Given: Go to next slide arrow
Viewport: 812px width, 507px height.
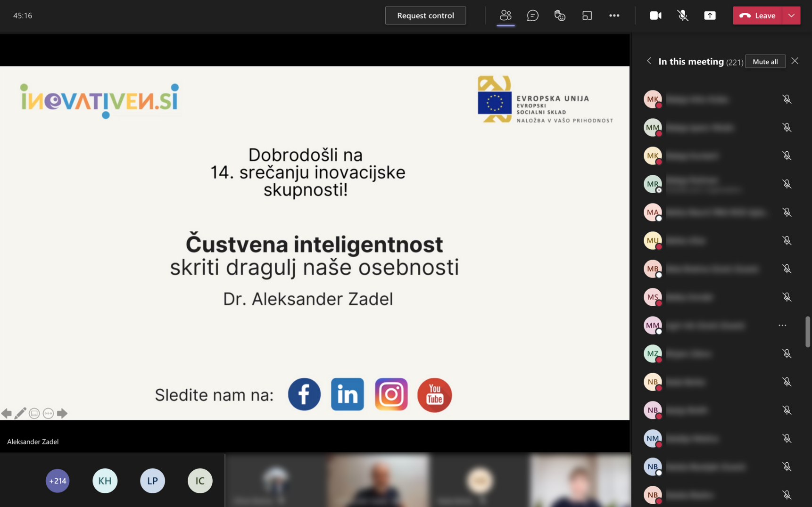Looking at the screenshot, I should tap(62, 413).
